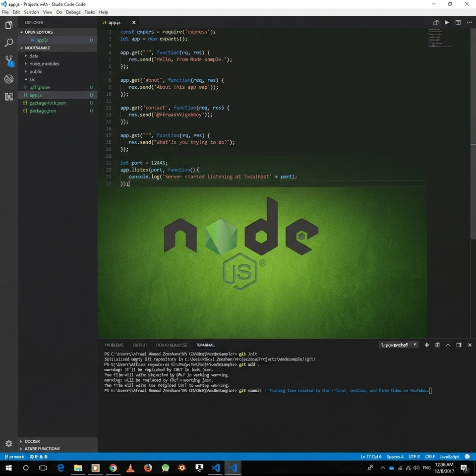This screenshot has width=476, height=476.
Task: Open the terminal shell selector dropdown
Action: click(x=399, y=345)
